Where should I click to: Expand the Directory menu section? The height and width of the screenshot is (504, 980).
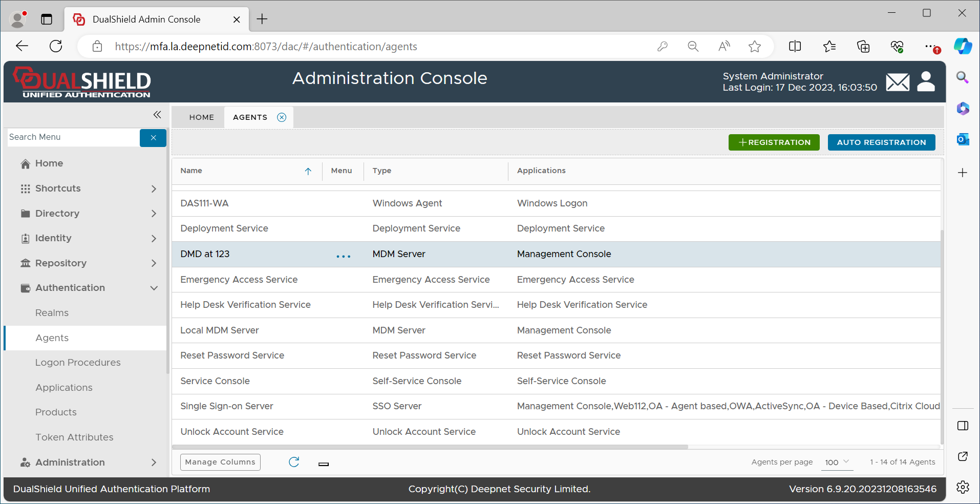click(x=154, y=214)
